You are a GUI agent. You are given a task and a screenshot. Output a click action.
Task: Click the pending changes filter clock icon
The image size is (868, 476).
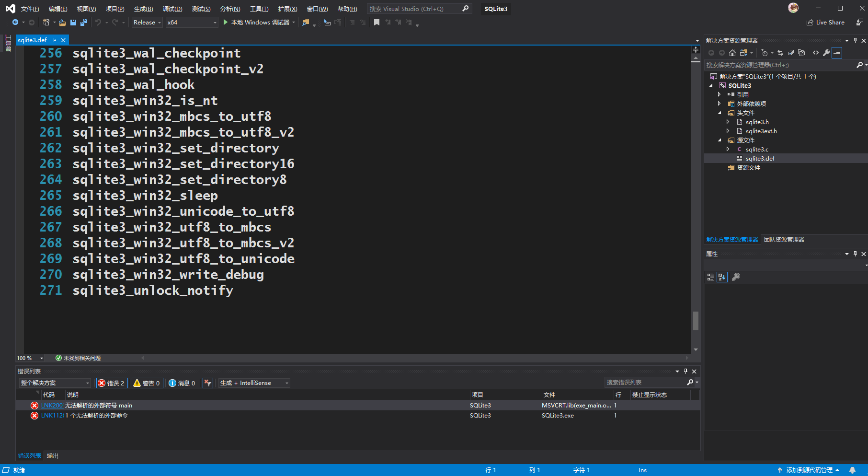click(765, 53)
